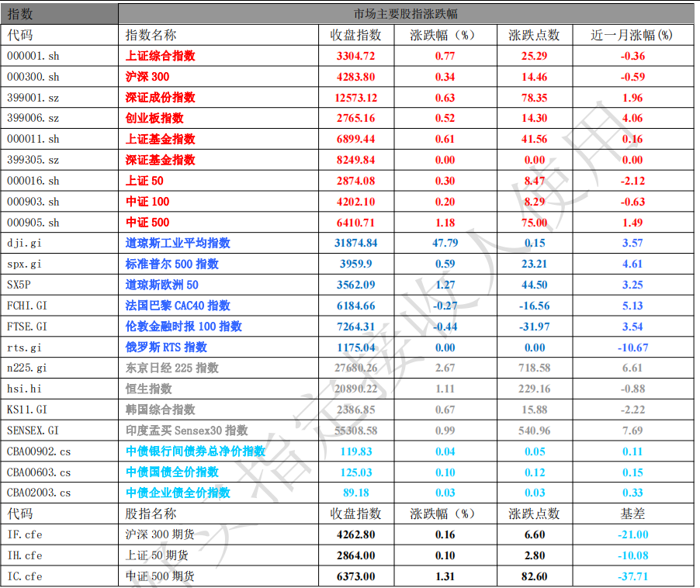Select the 基差 column header
This screenshot has width=700, height=588.
pyautogui.click(x=632, y=514)
